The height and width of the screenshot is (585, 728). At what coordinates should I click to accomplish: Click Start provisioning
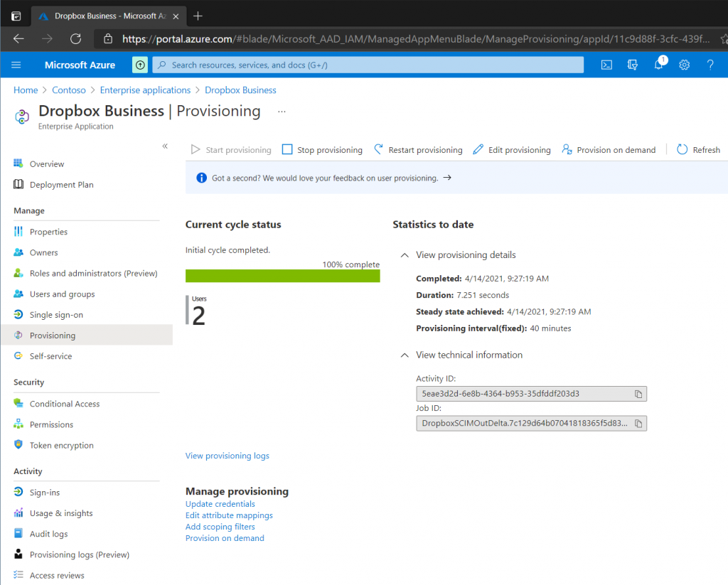pyautogui.click(x=231, y=150)
